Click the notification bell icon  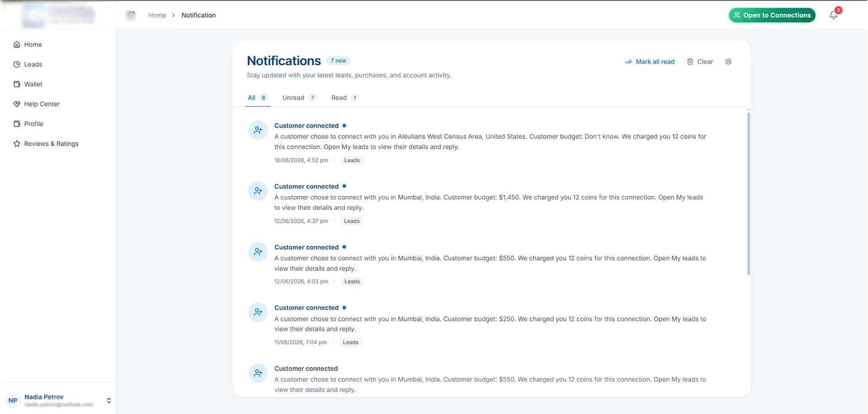click(x=834, y=15)
